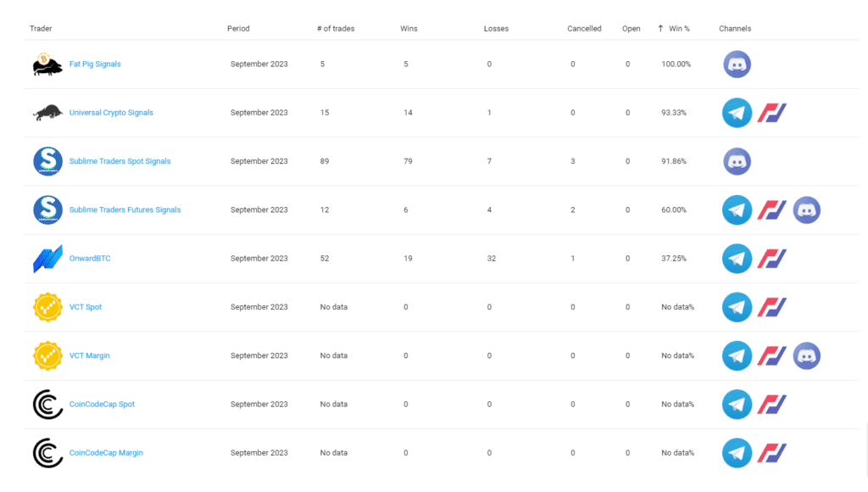Open Telegram channel for Sublime Traders Futures Signals
This screenshot has width=868, height=492.
pyautogui.click(x=737, y=210)
